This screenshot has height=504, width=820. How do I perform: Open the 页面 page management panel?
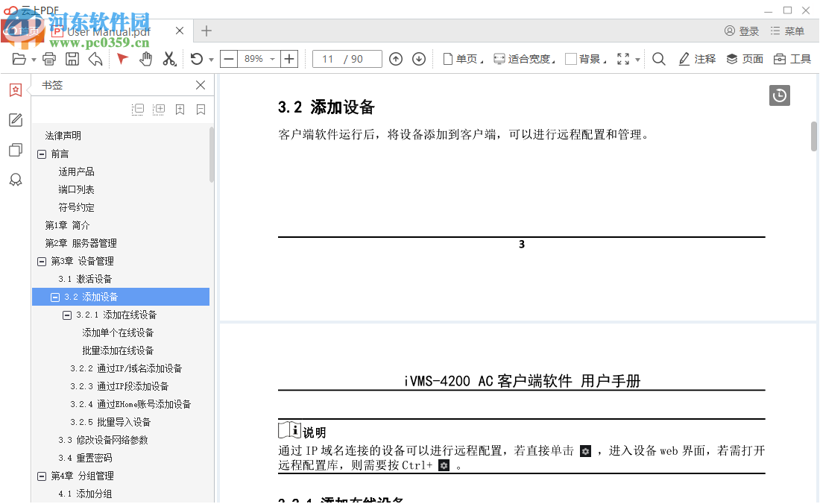coord(744,58)
